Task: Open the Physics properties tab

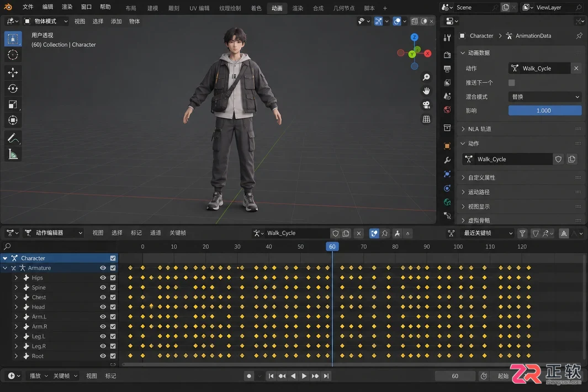Action: [447, 188]
